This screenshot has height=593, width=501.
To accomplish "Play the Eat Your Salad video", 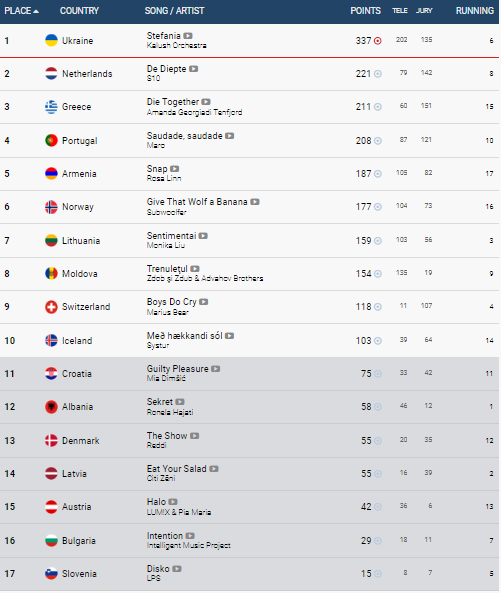I will coord(214,469).
